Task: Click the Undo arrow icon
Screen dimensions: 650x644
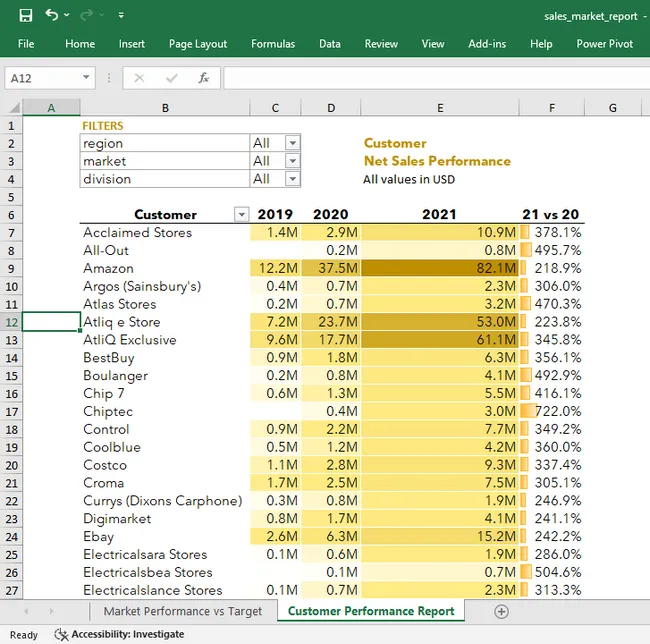Action: pos(51,15)
